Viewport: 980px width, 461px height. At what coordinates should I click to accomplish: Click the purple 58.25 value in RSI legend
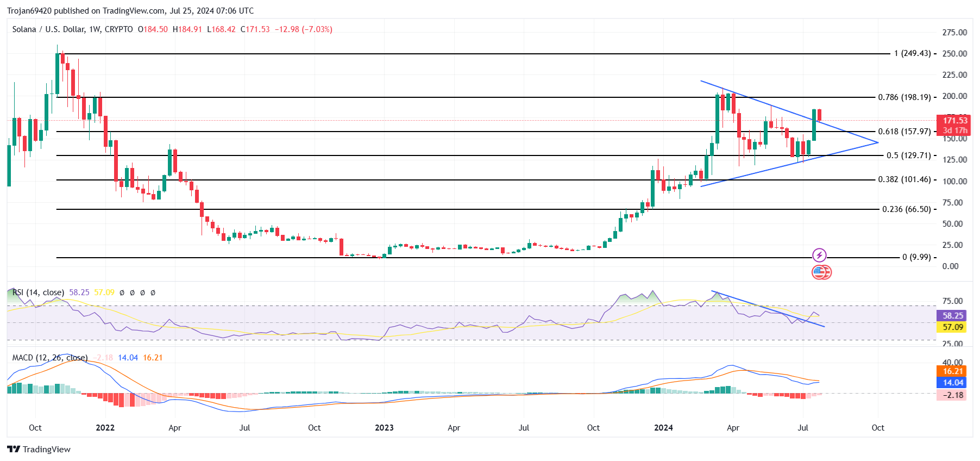tap(79, 292)
